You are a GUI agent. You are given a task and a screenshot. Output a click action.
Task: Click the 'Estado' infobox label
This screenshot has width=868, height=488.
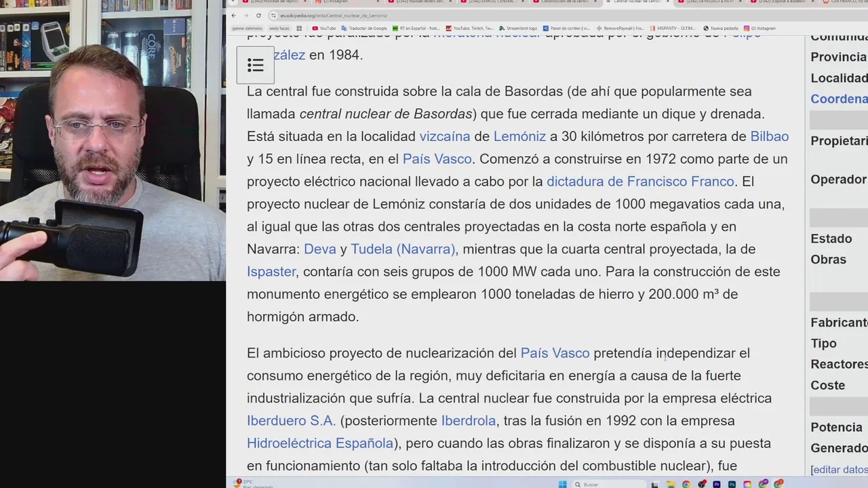(831, 239)
